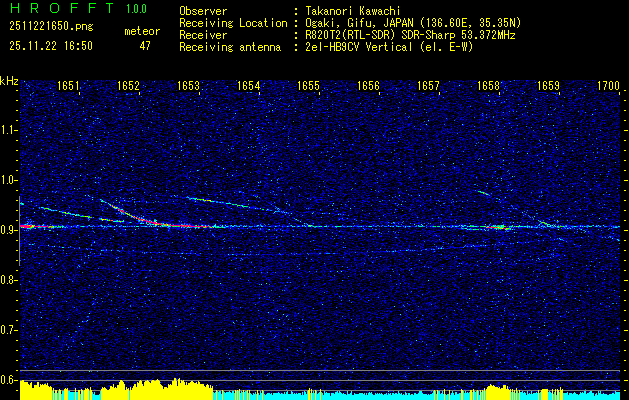This screenshot has width=629, height=400.
Task: Click the 1.1 frequency axis label
Action: click(9, 129)
